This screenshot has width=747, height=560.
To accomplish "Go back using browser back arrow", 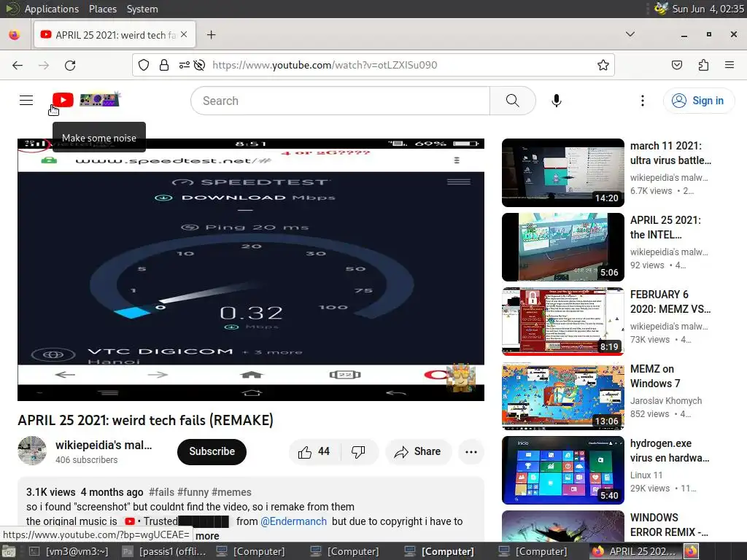I will click(18, 65).
